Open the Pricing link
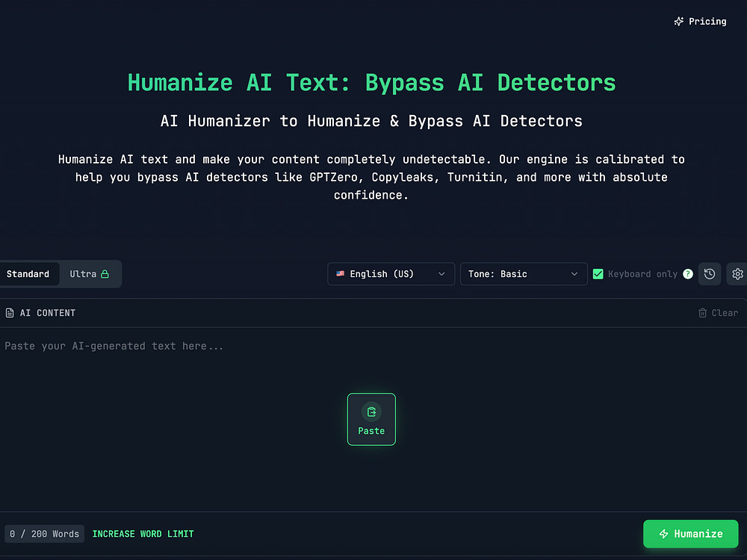747x560 pixels. 700,22
